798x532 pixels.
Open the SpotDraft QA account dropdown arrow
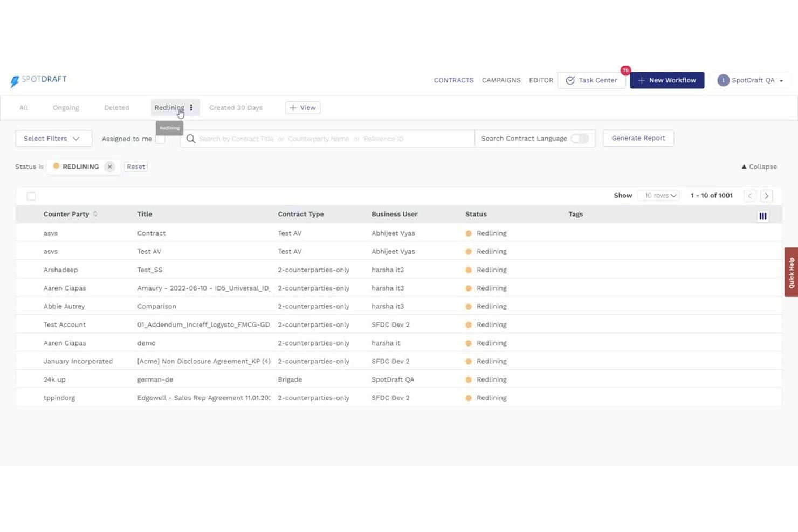781,81
